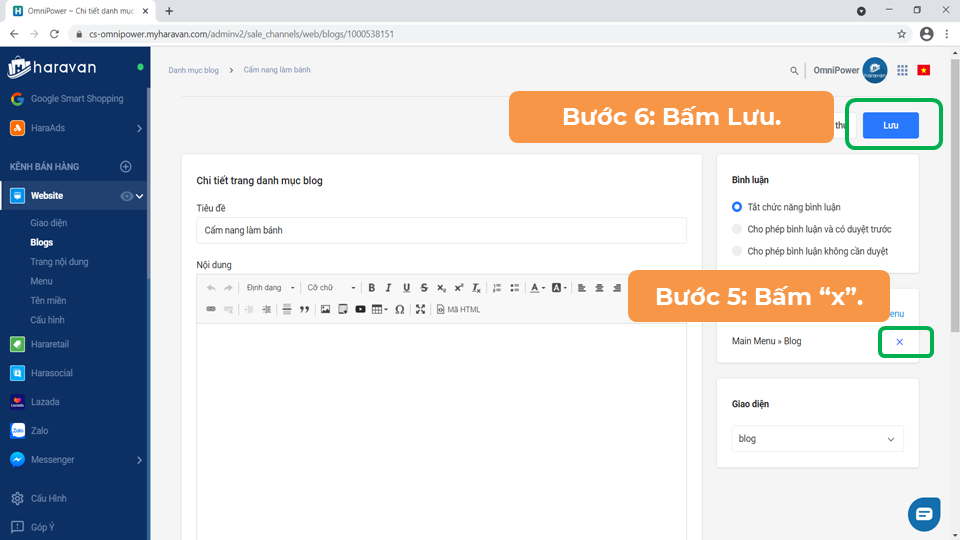The image size is (960, 540).
Task: Change language via Vietnam flag
Action: (924, 70)
